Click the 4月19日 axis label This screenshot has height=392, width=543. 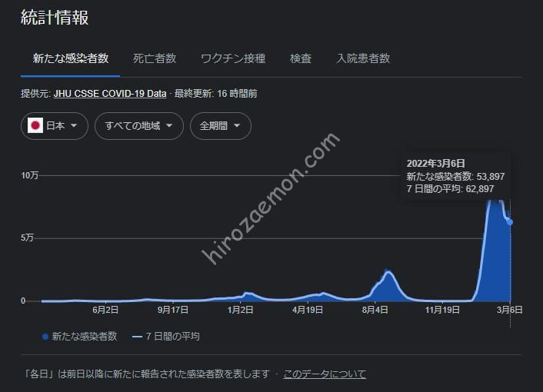point(308,310)
